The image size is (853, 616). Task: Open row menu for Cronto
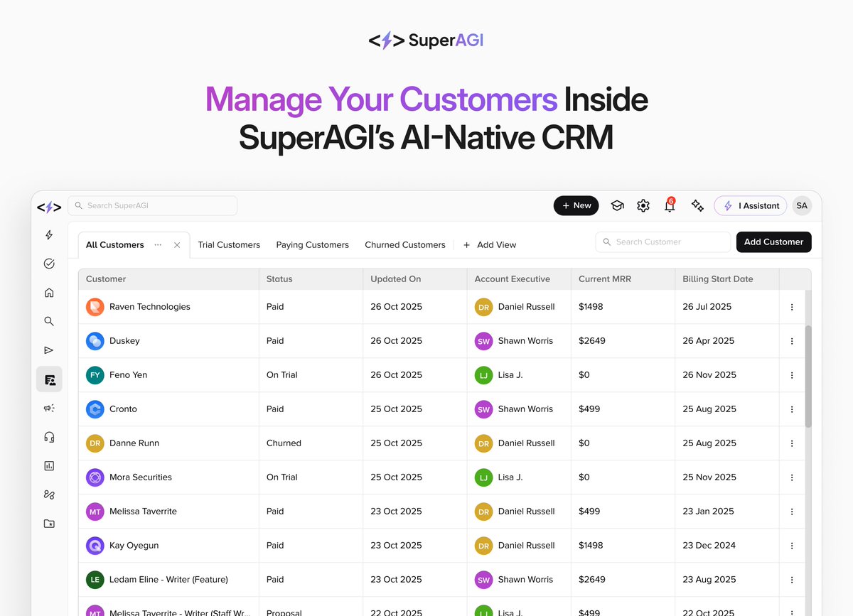(792, 409)
